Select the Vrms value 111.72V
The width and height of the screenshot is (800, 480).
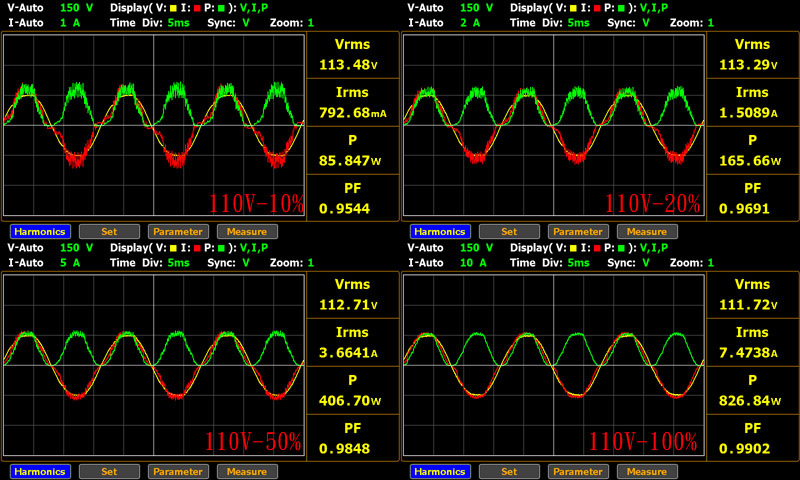[748, 305]
